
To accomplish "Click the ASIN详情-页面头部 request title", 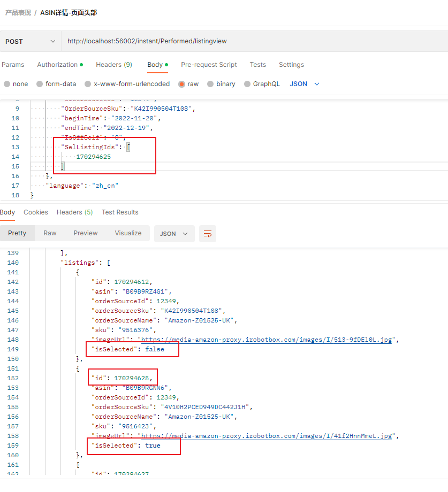I will click(69, 13).
